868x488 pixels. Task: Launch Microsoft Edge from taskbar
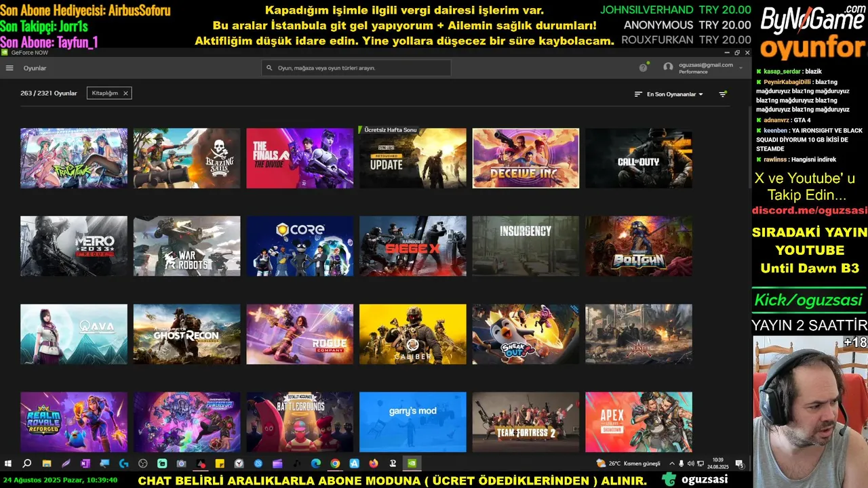316,464
